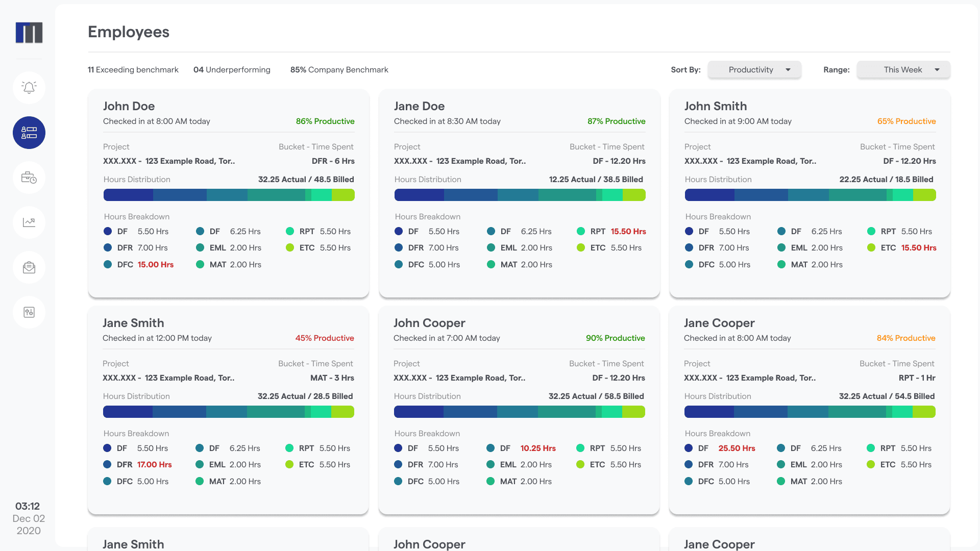
Task: Toggle the MAT dot on John Cooper's card
Action: [491, 481]
